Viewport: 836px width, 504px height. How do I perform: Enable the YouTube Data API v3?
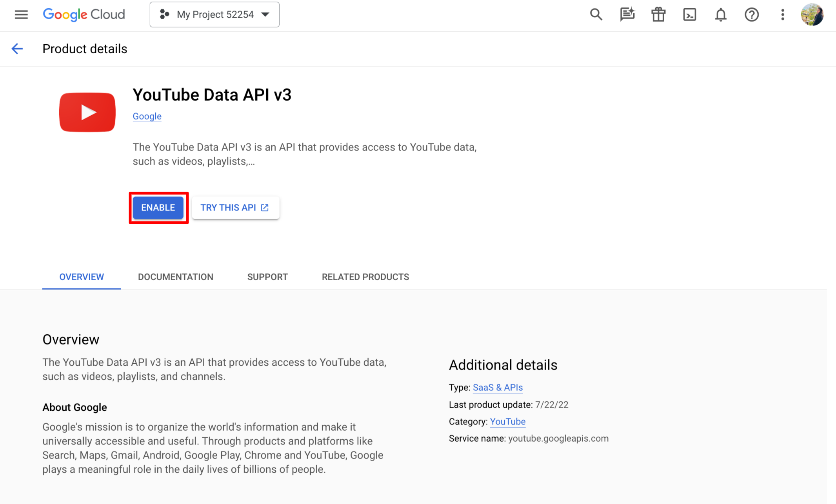tap(158, 208)
